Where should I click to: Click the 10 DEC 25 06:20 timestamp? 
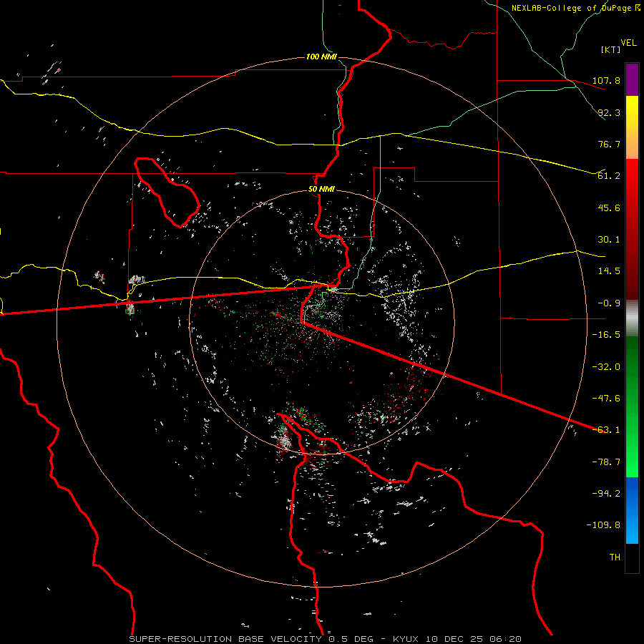click(473, 639)
